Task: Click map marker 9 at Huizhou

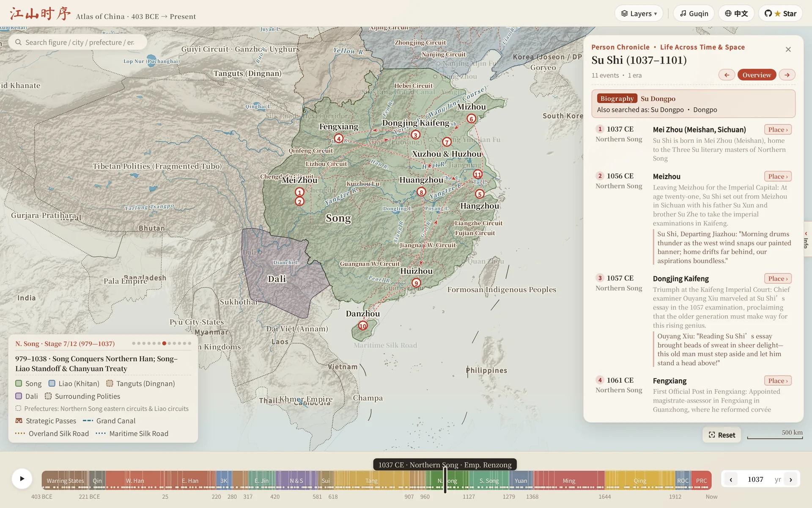Action: tap(416, 283)
